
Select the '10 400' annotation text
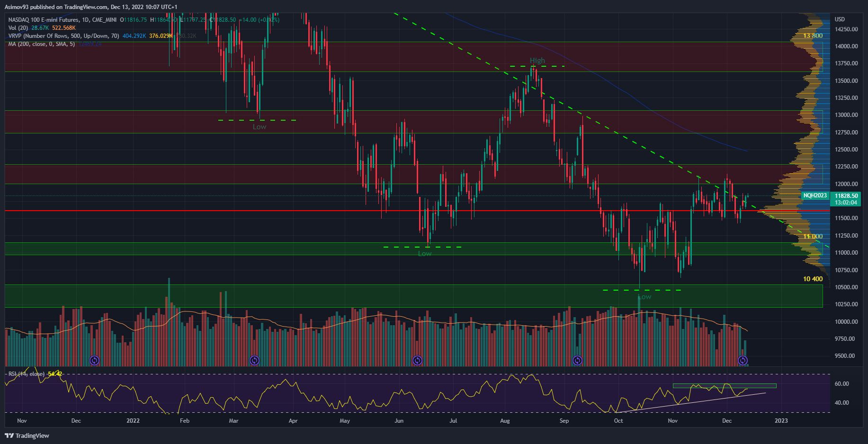pos(813,279)
